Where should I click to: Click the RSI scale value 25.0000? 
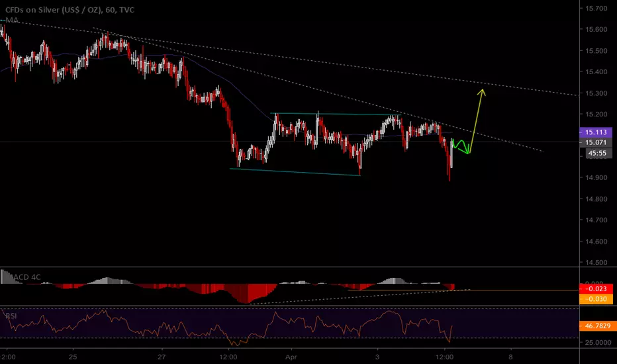pos(598,342)
